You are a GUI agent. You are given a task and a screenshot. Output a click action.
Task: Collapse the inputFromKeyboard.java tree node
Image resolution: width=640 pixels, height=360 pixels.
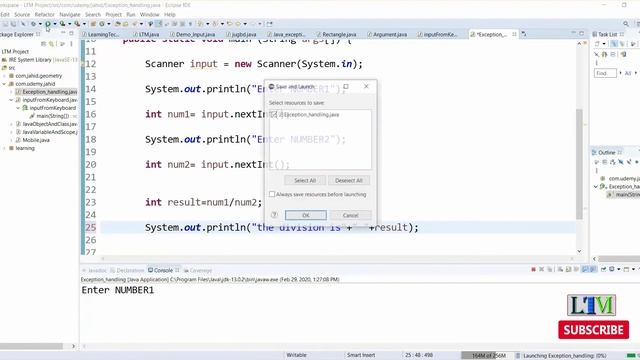(11, 100)
